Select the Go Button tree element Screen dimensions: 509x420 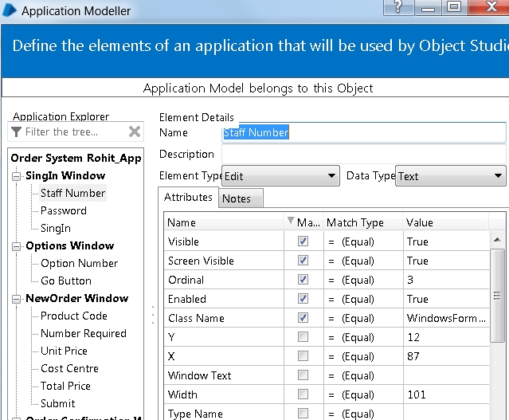point(66,281)
